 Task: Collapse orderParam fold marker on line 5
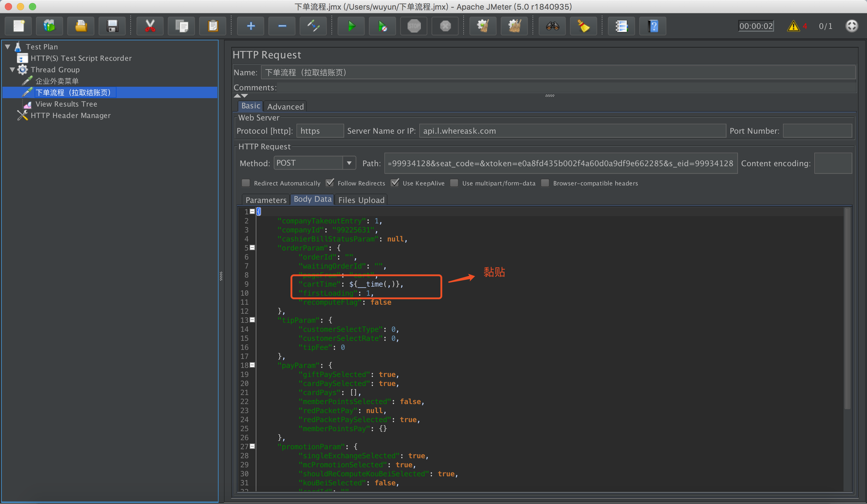252,248
